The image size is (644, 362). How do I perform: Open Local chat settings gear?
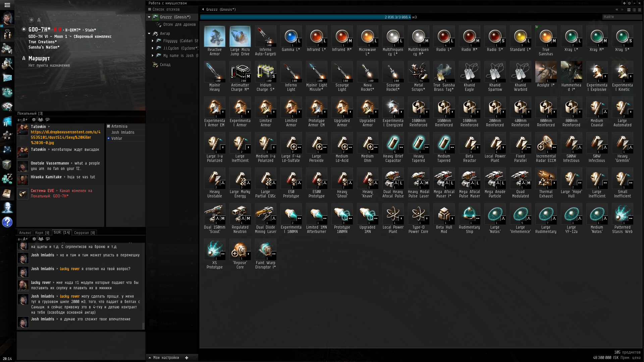click(34, 120)
